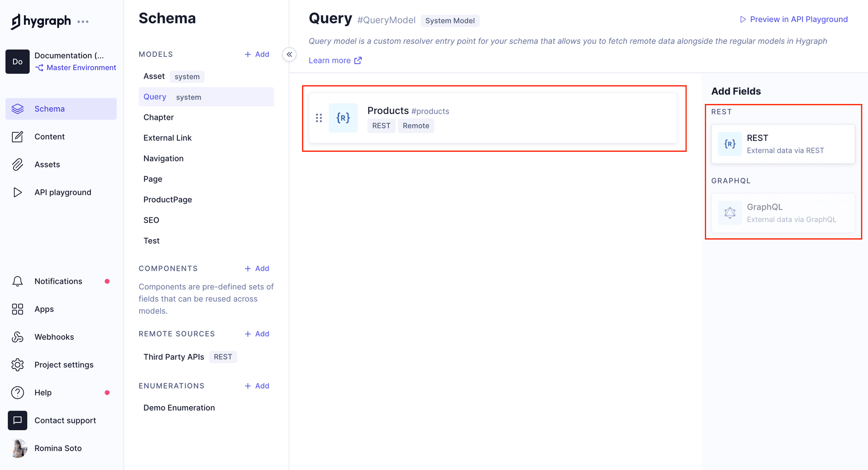This screenshot has width=868, height=470.
Task: Add the REST field card
Action: coord(783,144)
